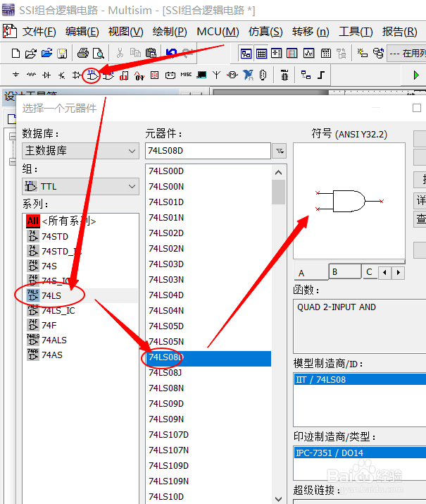426x504 pixels.
Task: Place a hierarchical block
Action: (x=306, y=75)
